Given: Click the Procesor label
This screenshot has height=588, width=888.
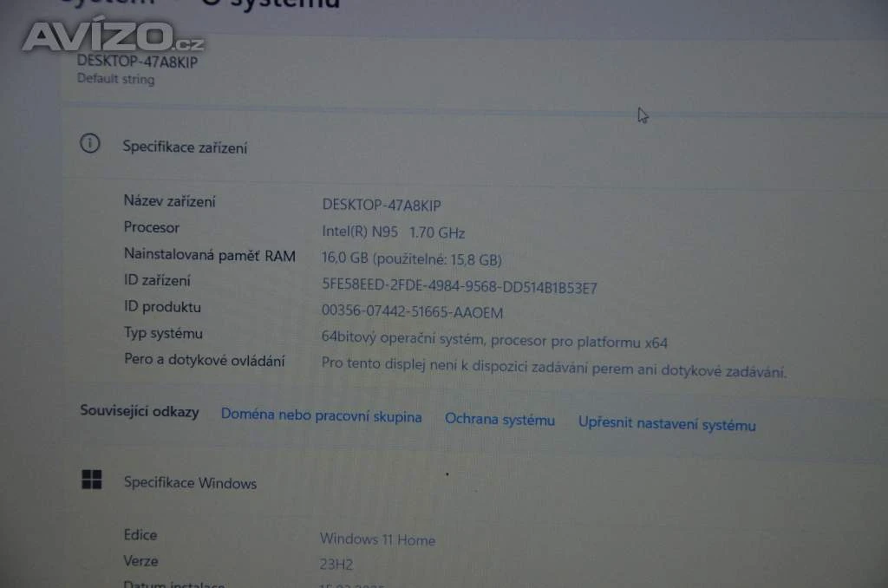Looking at the screenshot, I should tap(151, 228).
